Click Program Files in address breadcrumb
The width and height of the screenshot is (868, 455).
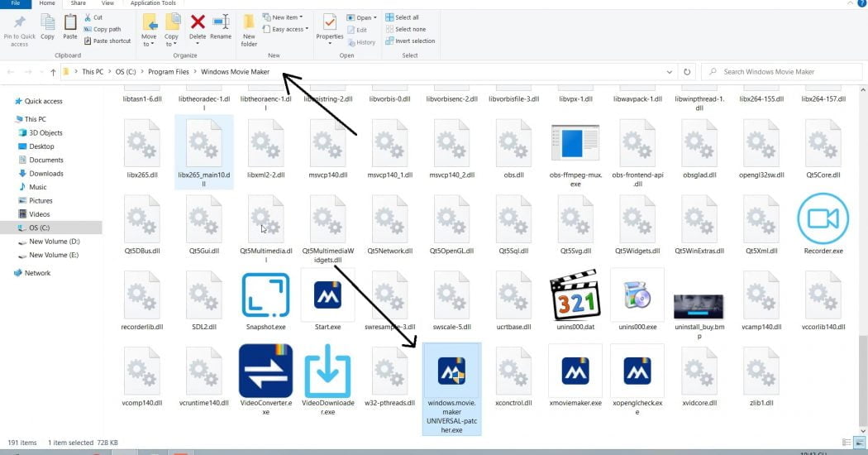coord(169,71)
